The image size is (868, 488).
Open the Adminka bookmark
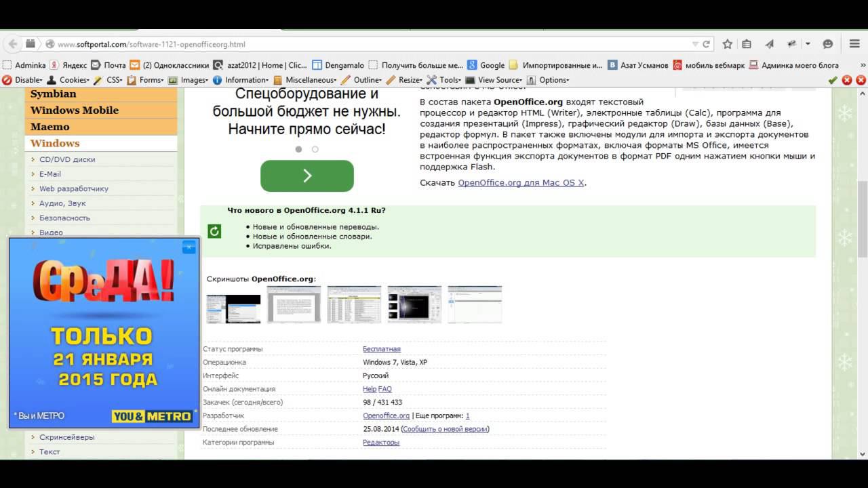(24, 65)
